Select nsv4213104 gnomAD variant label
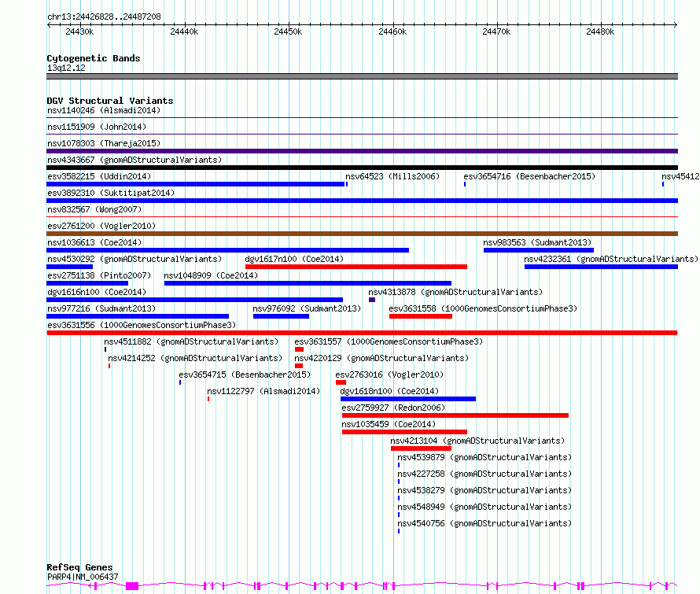Image resolution: width=700 pixels, height=594 pixels. pos(477,441)
